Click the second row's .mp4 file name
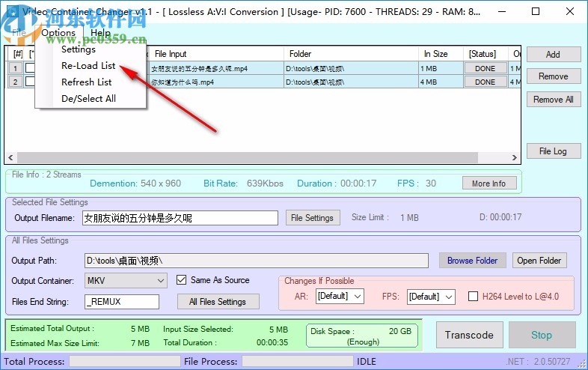The height and width of the screenshot is (370, 588). coord(183,82)
